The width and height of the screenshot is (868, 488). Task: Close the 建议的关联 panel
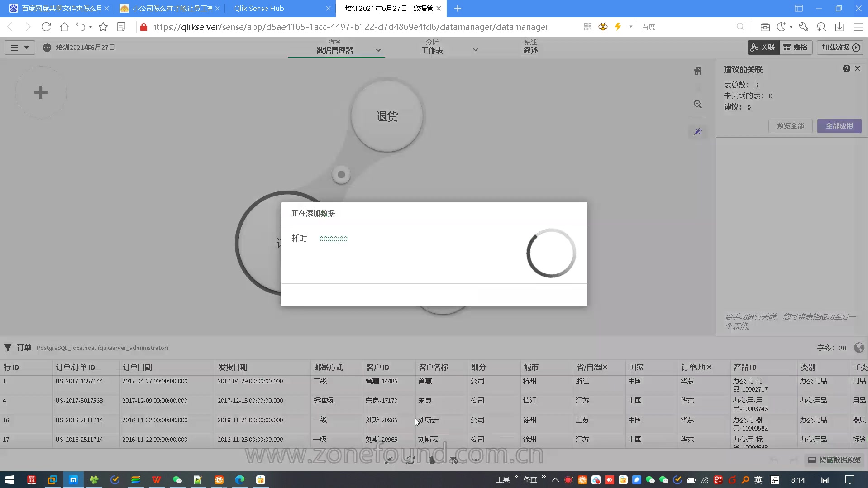click(x=858, y=69)
